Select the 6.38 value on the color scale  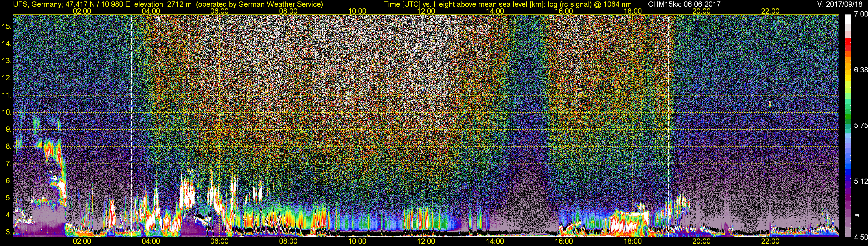(860, 70)
